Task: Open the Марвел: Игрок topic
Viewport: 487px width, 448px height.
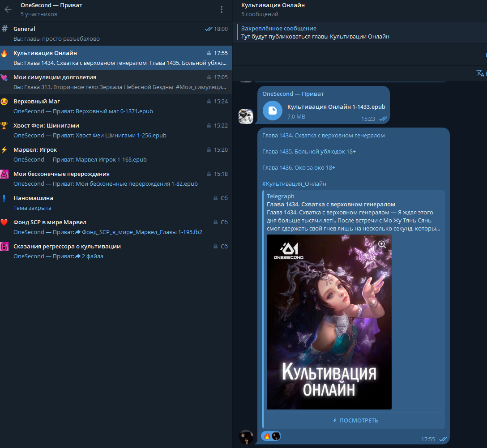Action: [x=116, y=154]
